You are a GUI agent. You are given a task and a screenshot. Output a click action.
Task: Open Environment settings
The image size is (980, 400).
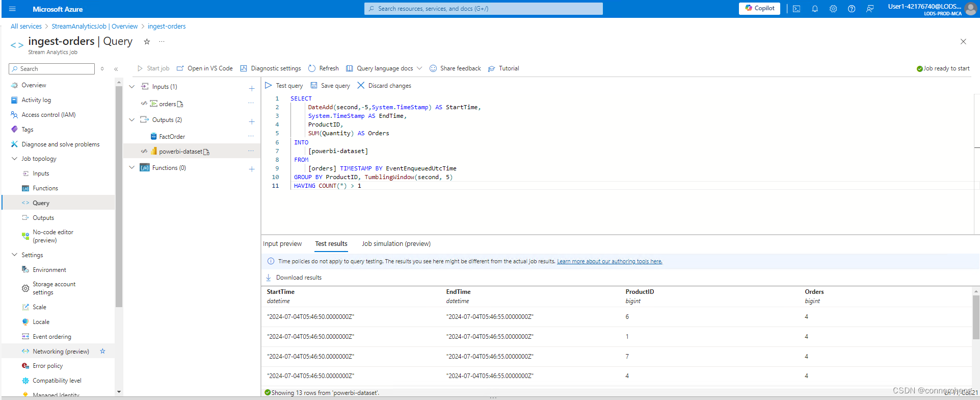tap(49, 270)
